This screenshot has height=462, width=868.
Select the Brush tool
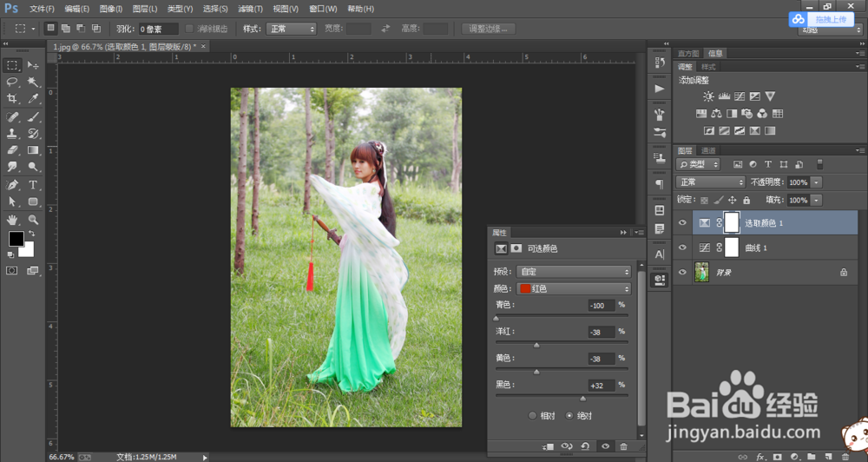pos(33,117)
